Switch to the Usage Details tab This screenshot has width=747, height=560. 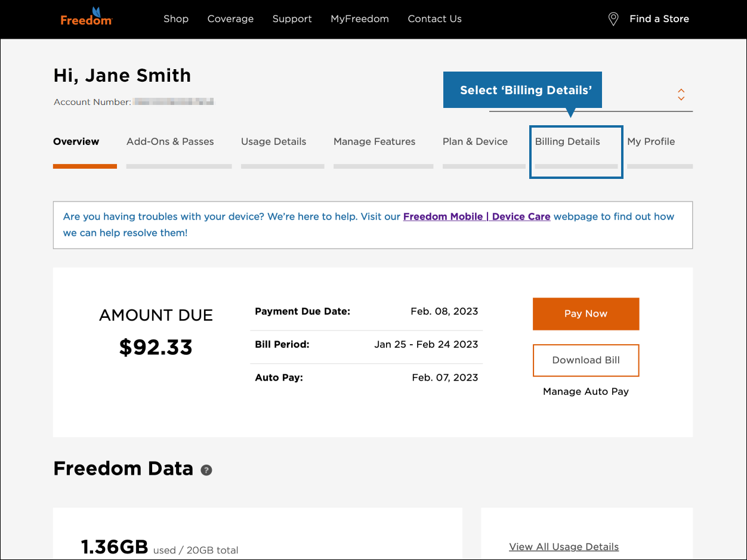coord(273,141)
